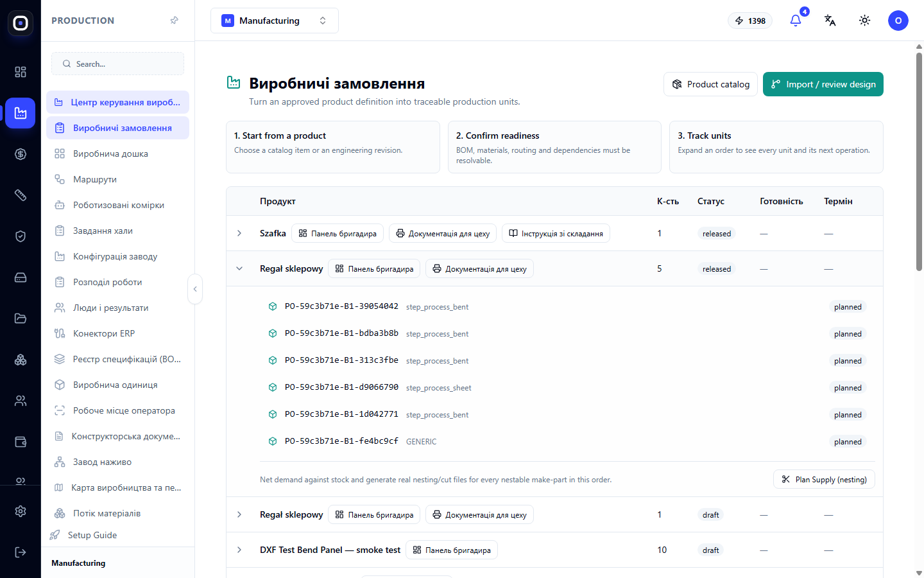Viewport: 924px width, 578px height.
Task: Open the open-folder icon in left rail
Action: click(21, 319)
